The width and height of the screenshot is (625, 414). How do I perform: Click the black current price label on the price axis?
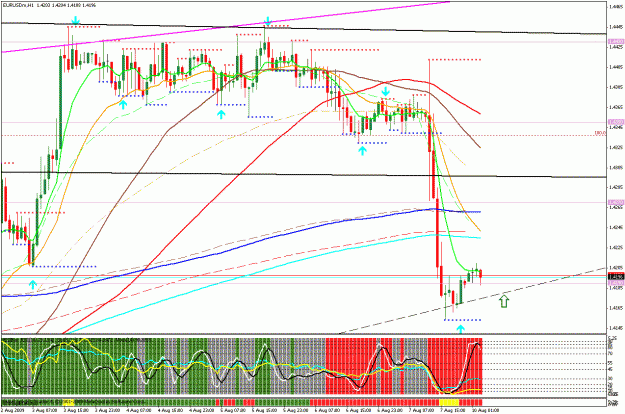pos(616,276)
